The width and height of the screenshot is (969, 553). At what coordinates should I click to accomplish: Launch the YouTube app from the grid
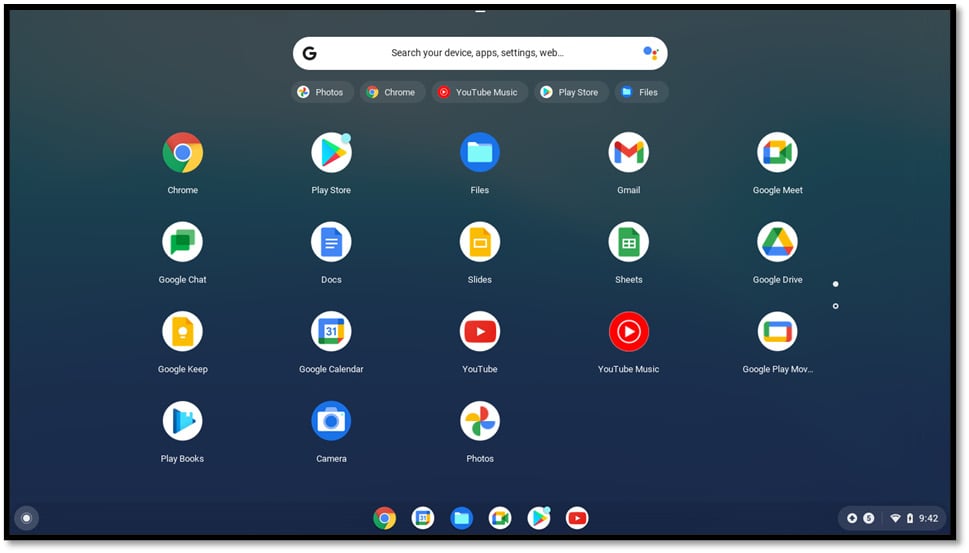coord(480,332)
